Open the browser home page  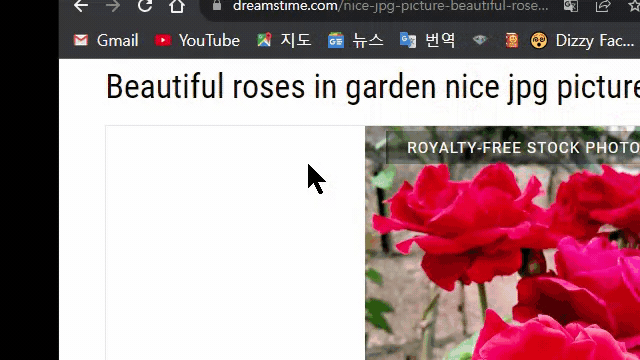pos(177,6)
